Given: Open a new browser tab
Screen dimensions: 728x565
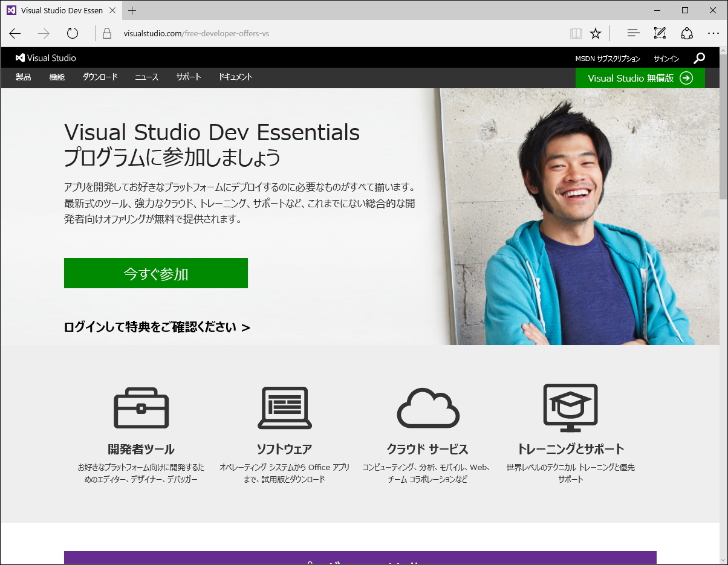Looking at the screenshot, I should pos(132,10).
